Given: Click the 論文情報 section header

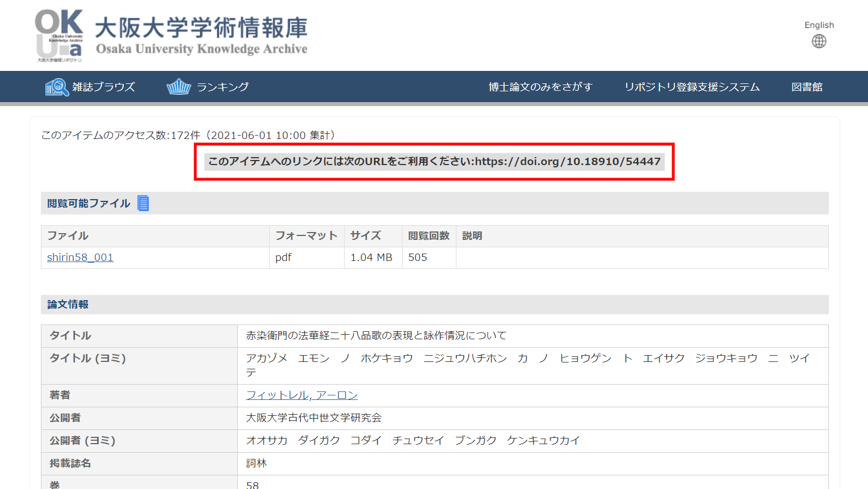Looking at the screenshot, I should click(68, 305).
